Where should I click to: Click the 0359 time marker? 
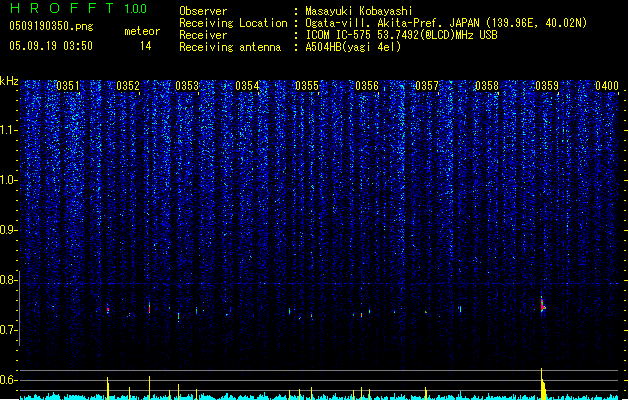(547, 86)
